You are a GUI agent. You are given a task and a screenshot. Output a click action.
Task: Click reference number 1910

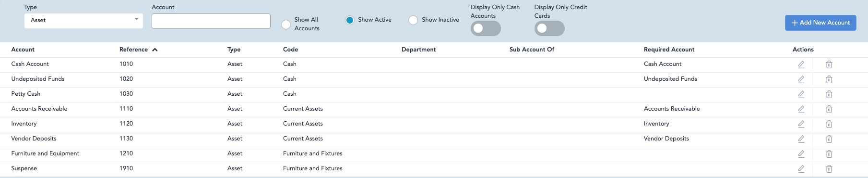[126, 168]
